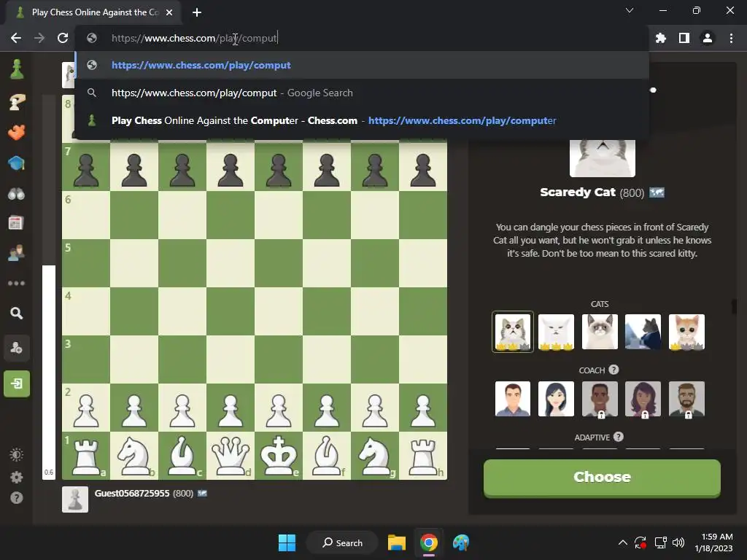747x560 pixels.
Task: Open the Learn graduation cap icon
Action: [17, 163]
